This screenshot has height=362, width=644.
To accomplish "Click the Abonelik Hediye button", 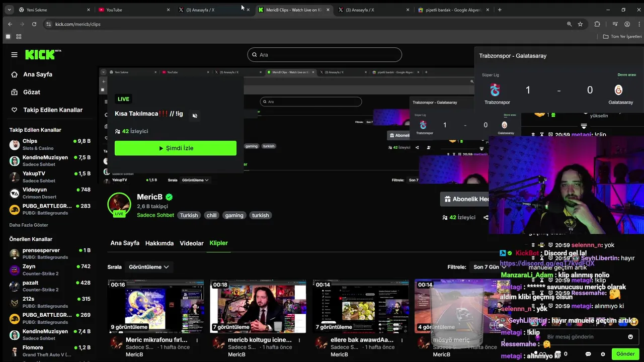I will click(465, 199).
